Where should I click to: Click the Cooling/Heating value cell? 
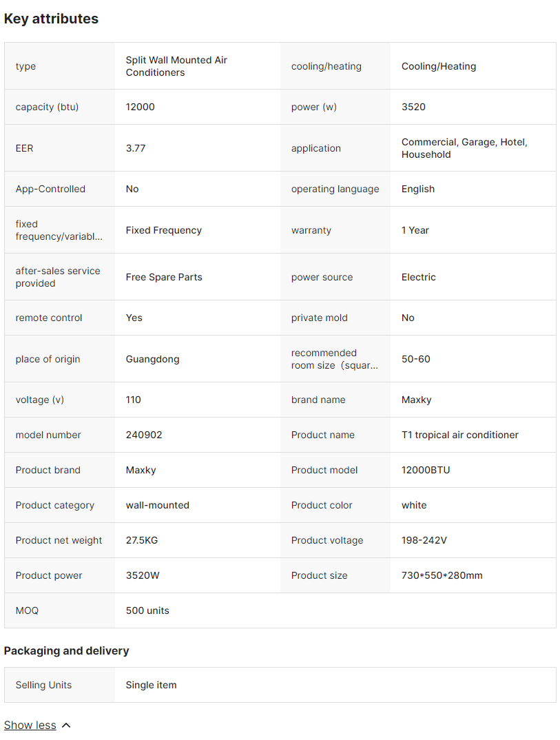tap(439, 66)
